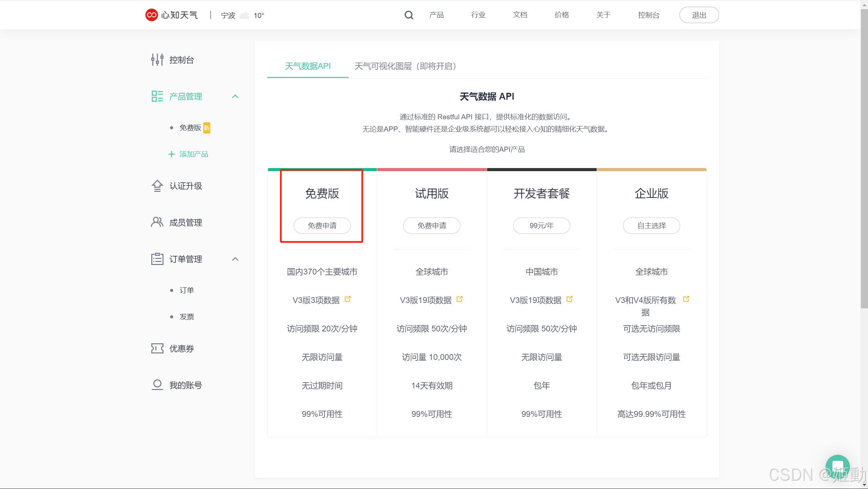Click 免费申请 button under 免费版
Image resolution: width=868 pixels, height=489 pixels.
322,226
